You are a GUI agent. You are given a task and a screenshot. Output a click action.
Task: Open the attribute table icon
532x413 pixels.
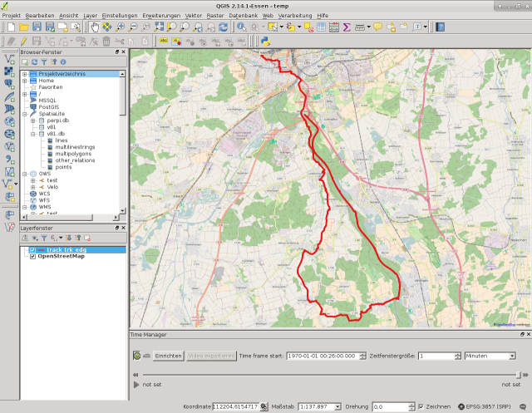click(x=321, y=27)
